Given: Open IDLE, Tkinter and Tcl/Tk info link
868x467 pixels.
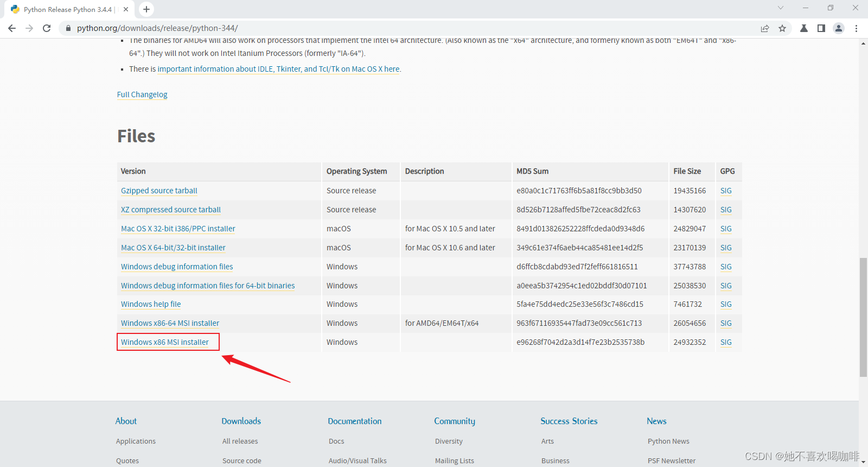Looking at the screenshot, I should click(278, 69).
